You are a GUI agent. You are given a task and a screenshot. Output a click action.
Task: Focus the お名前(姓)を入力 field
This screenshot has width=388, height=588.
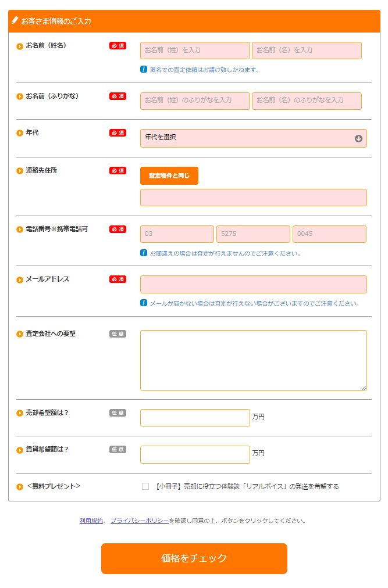[x=195, y=51]
